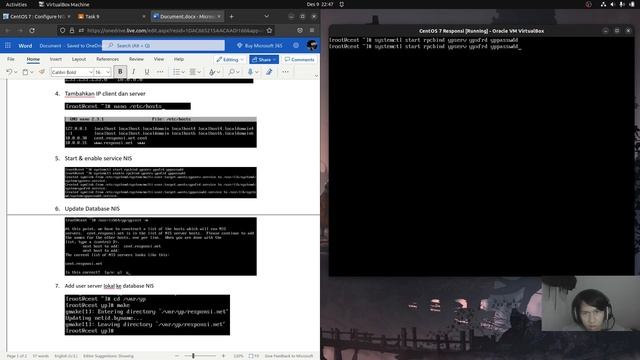Click the Find magnifier icon
Screen dimensions: 640x360
tap(231, 72)
